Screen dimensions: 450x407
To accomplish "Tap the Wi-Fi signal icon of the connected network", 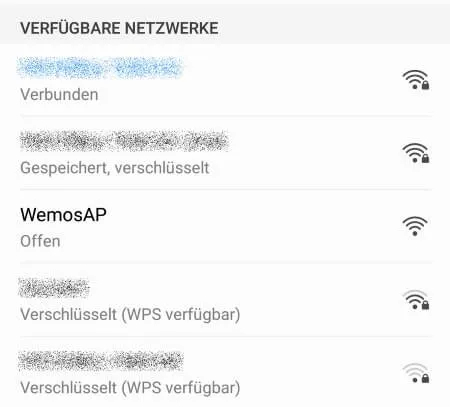I will tap(415, 80).
